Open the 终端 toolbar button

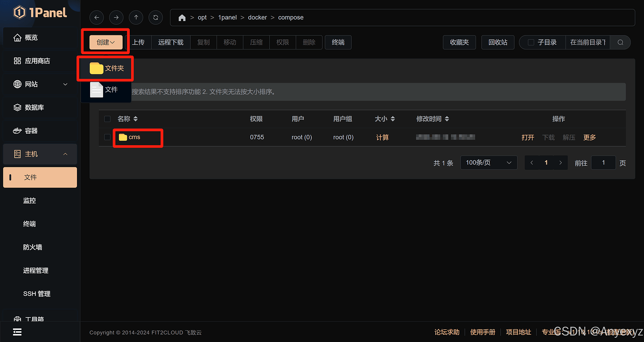pos(338,42)
